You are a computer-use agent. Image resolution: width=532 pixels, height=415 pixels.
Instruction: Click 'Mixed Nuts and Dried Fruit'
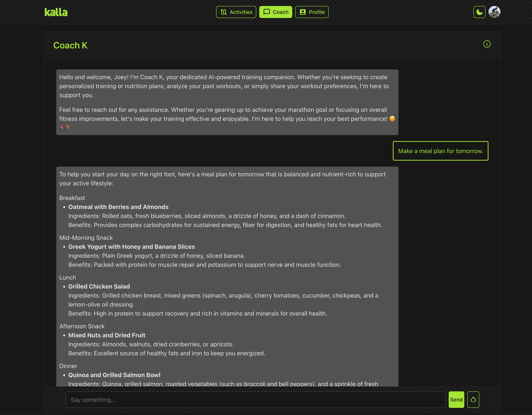pos(107,335)
